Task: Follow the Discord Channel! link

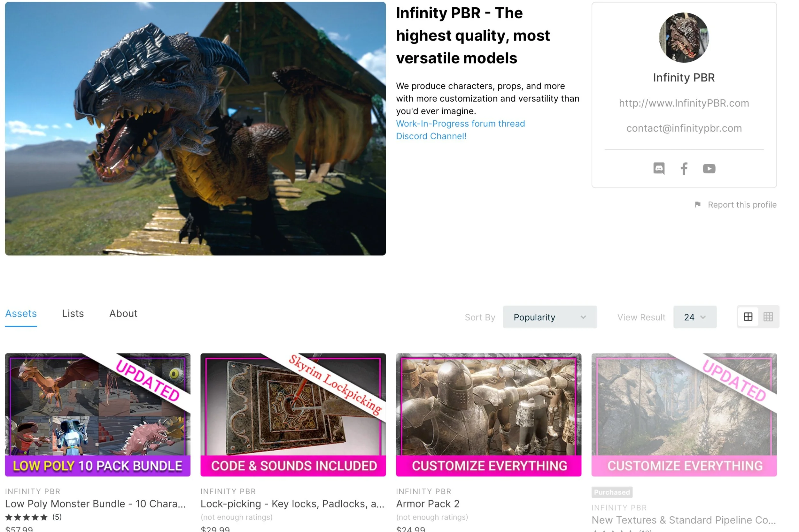Action: pyautogui.click(x=431, y=136)
